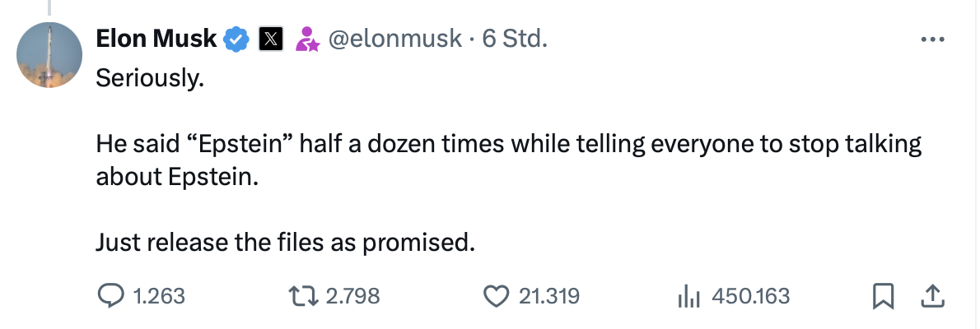980x329 pixels.
Task: Click 'Just release the files as promised.' text
Action: point(286,243)
